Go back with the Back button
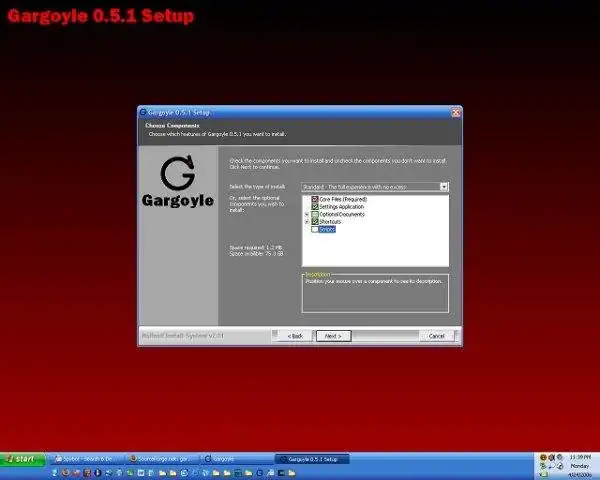The width and height of the screenshot is (600, 480). [295, 336]
